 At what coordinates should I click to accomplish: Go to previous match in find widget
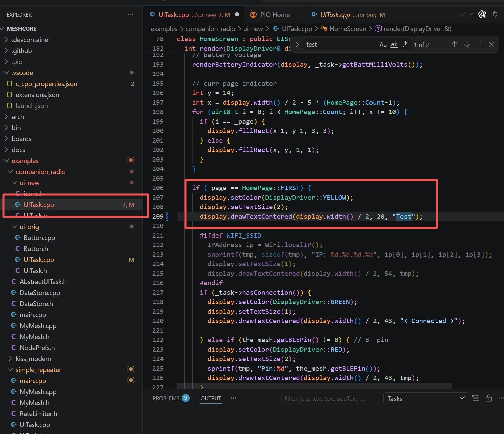pos(454,44)
